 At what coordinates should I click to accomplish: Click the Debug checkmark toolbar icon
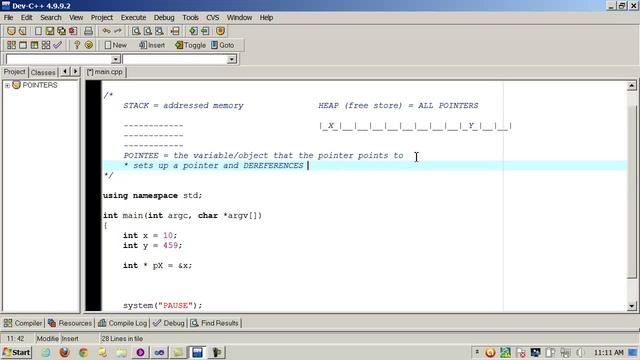(58, 45)
